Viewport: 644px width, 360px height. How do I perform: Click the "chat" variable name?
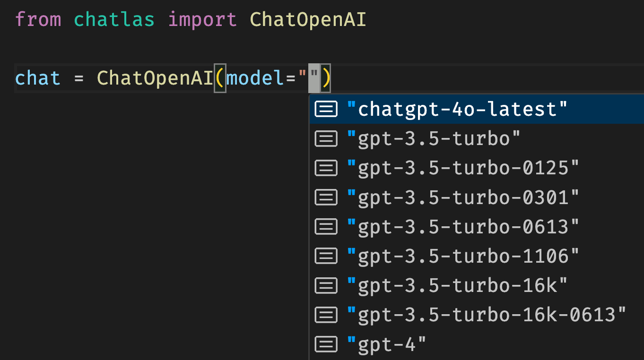click(38, 78)
